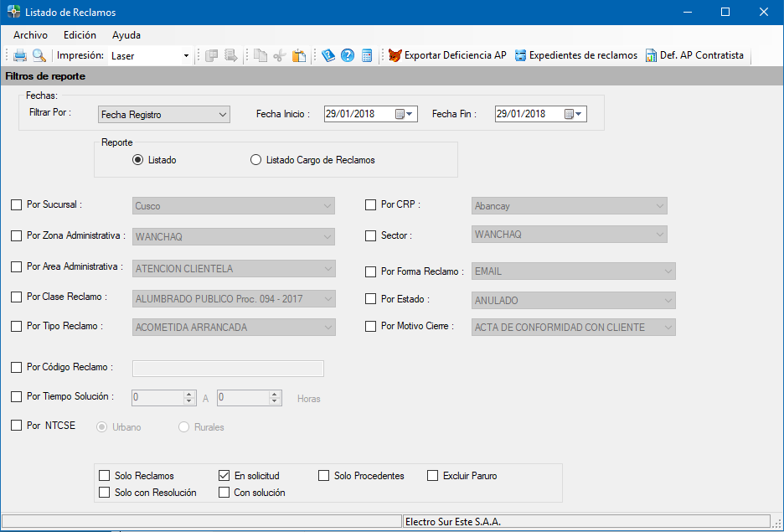
Task: Open print preview magnifier icon
Action: pyautogui.click(x=39, y=56)
